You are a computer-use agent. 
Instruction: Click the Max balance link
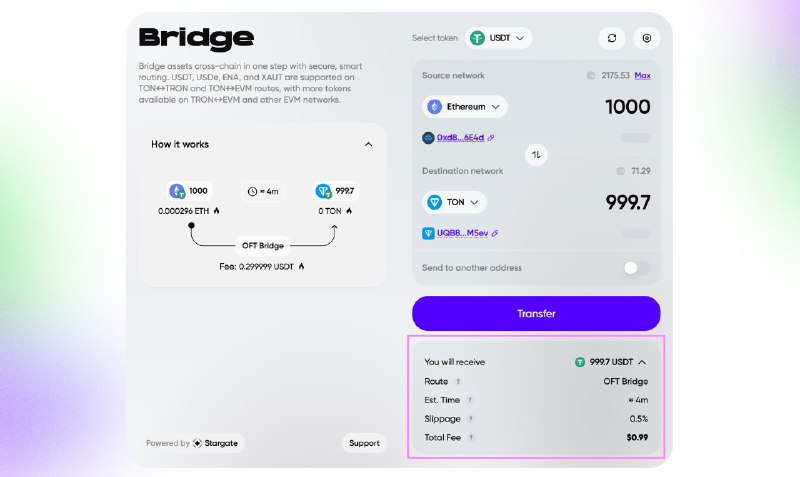[x=642, y=76]
